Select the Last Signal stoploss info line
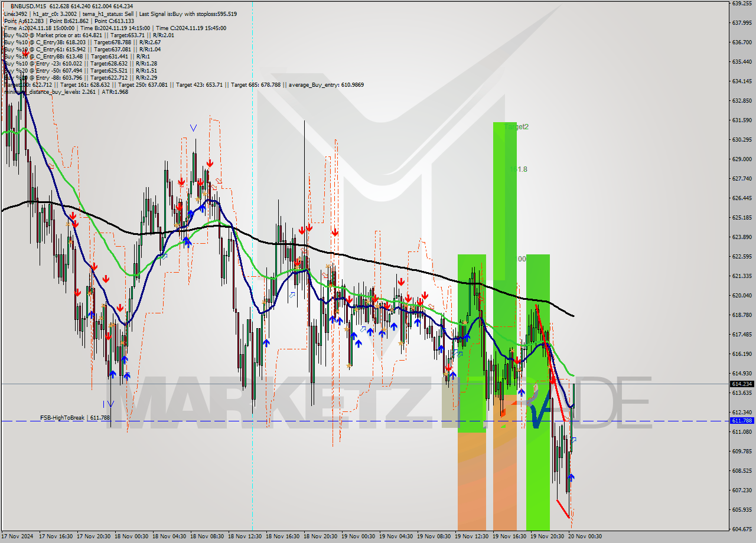The height and width of the screenshot is (543, 756). pos(120,14)
